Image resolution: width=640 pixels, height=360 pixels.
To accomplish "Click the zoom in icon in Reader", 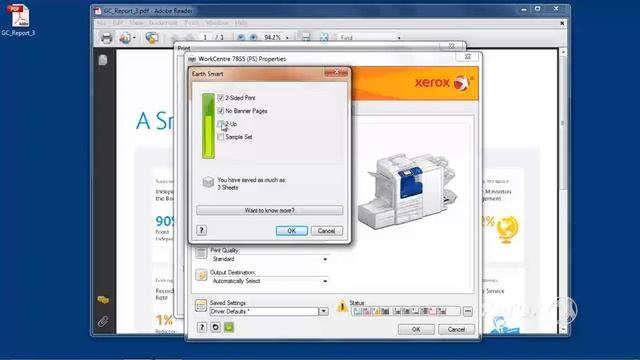I will pos(253,38).
